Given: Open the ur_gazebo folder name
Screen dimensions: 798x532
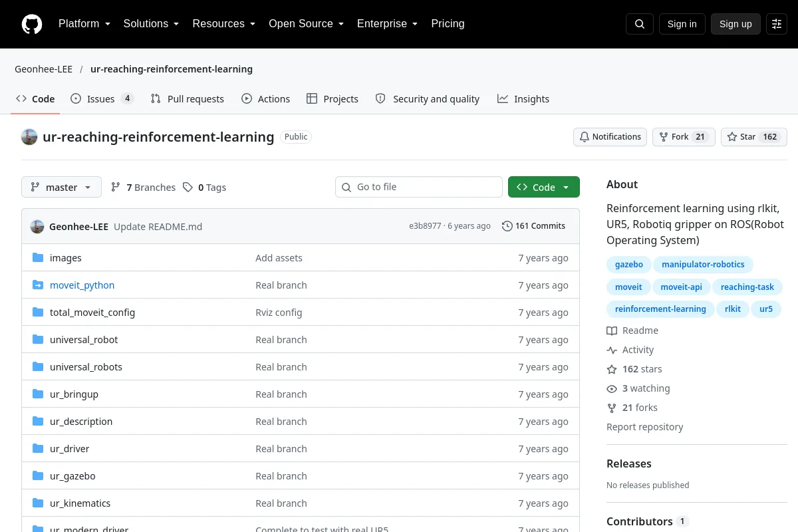Looking at the screenshot, I should 72,476.
